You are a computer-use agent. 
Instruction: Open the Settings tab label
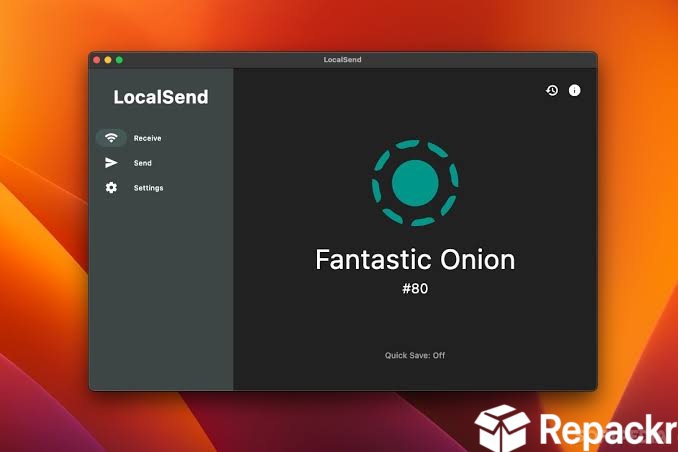[148, 188]
